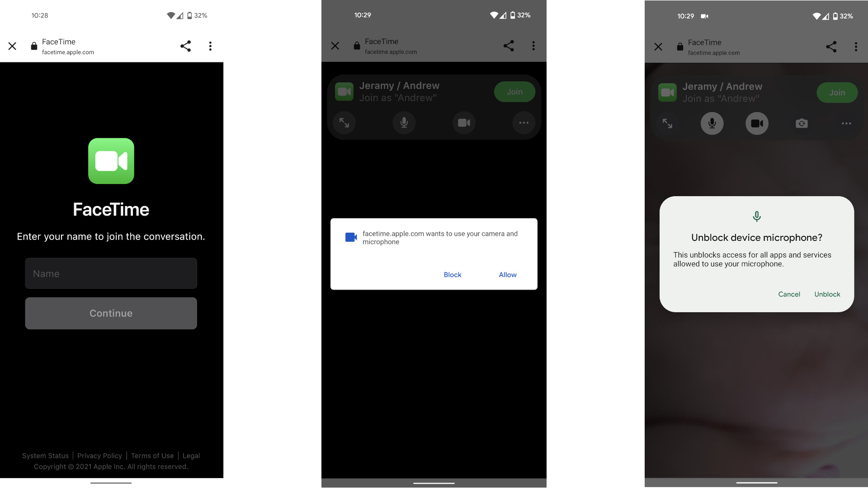Click the Name input field
The height and width of the screenshot is (488, 868).
click(111, 273)
